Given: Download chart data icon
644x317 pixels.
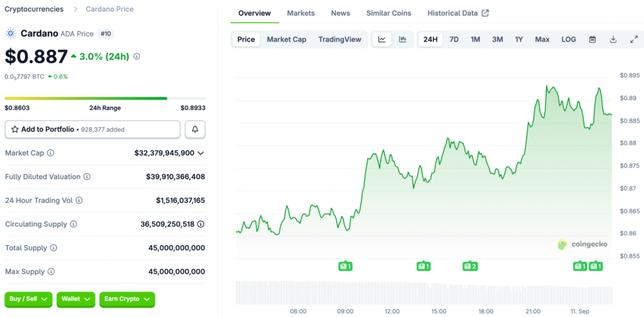Looking at the screenshot, I should (x=613, y=40).
